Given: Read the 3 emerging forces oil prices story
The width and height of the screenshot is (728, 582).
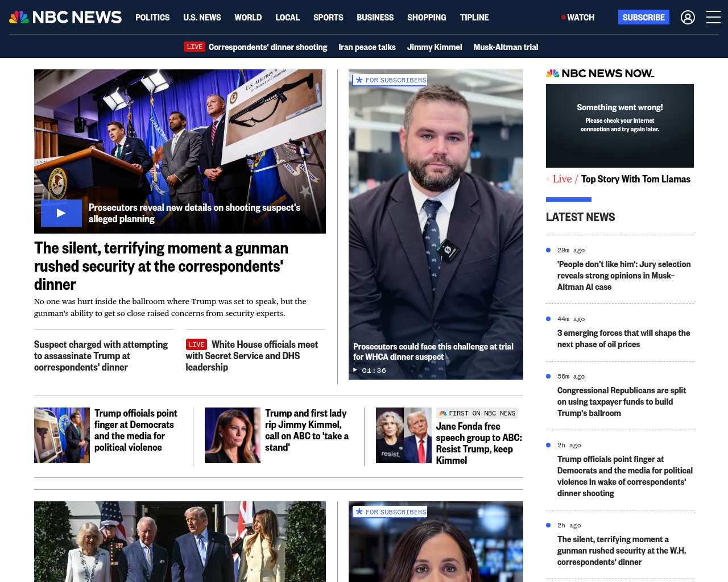Looking at the screenshot, I should [x=623, y=339].
